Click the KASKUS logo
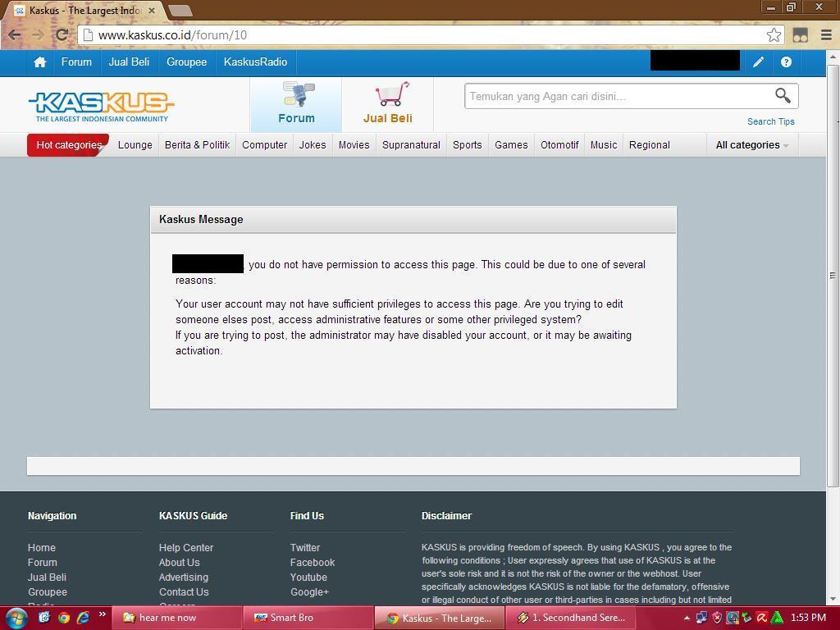The height and width of the screenshot is (630, 840). pos(101,106)
